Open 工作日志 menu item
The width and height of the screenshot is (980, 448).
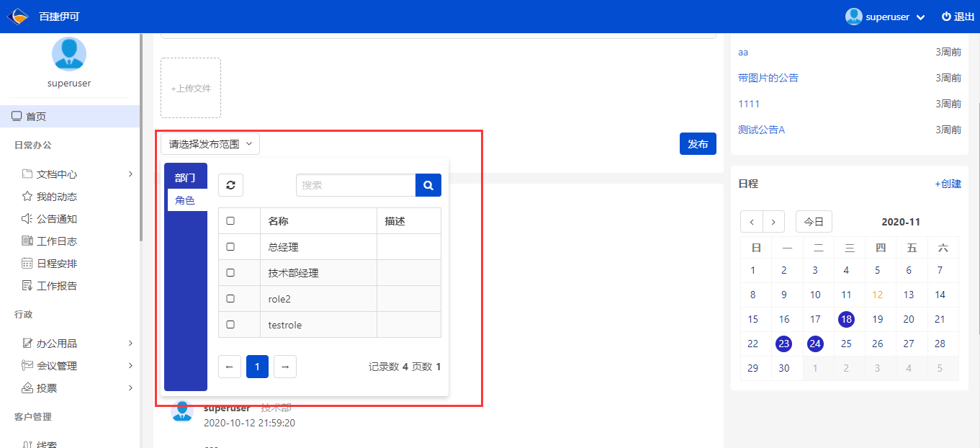57,241
